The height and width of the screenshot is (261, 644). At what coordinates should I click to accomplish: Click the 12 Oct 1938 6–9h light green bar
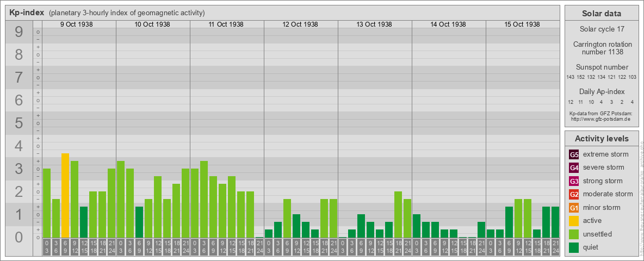point(287,219)
